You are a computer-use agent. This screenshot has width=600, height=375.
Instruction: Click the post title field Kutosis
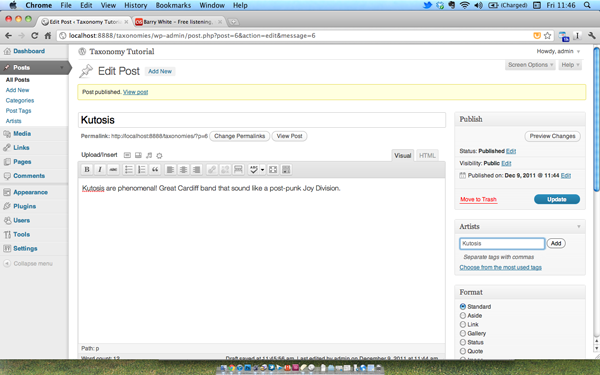(x=262, y=120)
